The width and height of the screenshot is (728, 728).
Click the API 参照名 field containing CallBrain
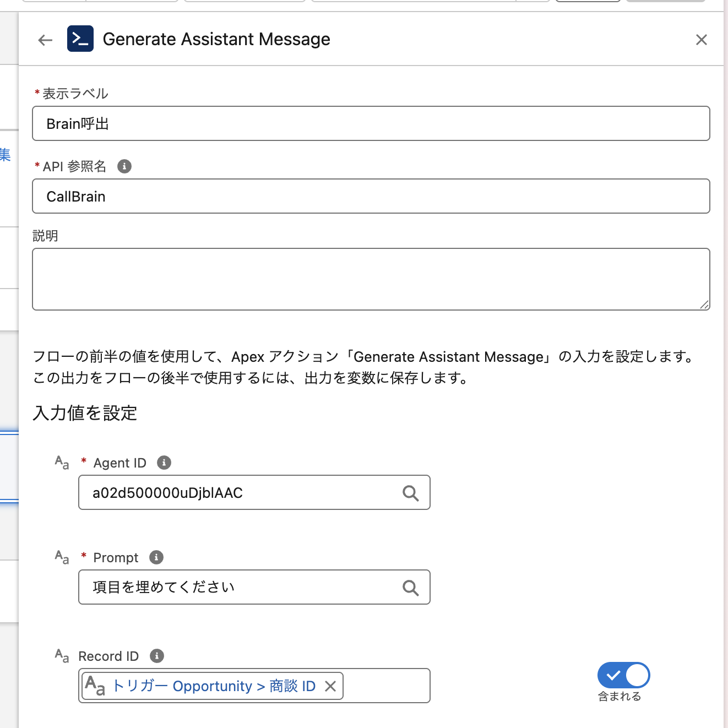pyautogui.click(x=371, y=197)
